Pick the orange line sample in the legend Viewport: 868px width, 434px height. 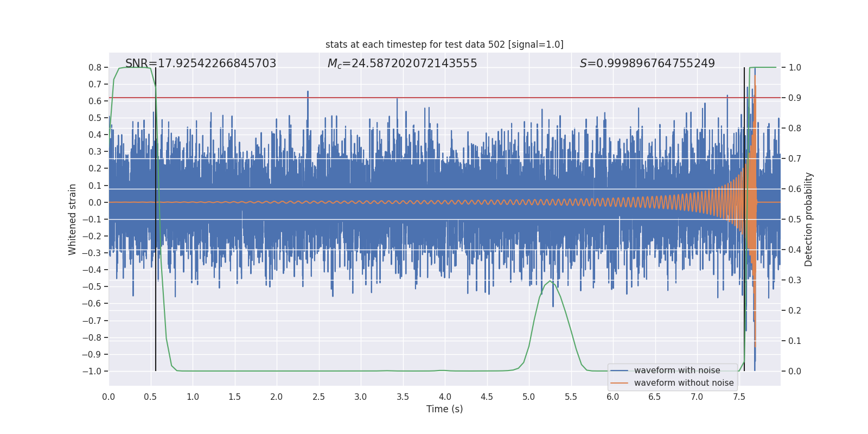tap(619, 383)
